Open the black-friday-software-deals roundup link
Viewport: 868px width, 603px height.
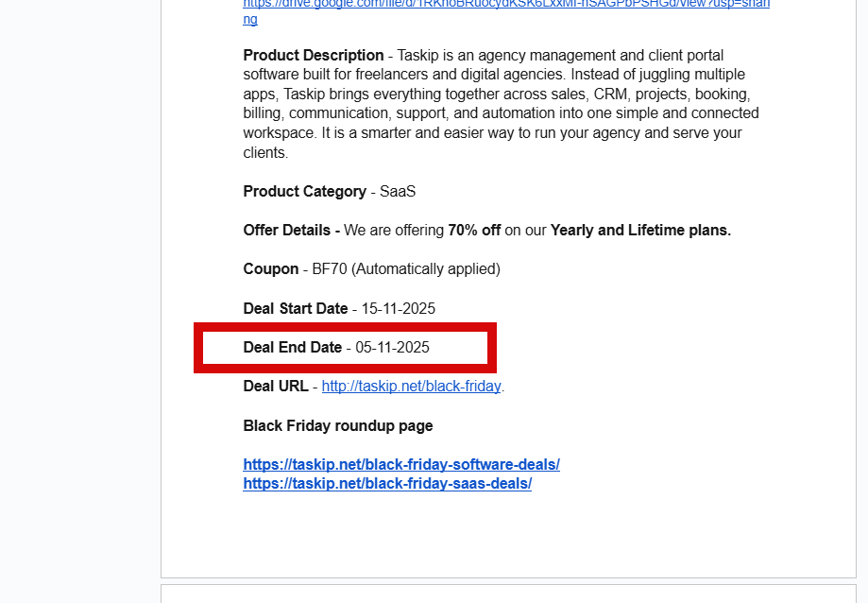point(401,465)
